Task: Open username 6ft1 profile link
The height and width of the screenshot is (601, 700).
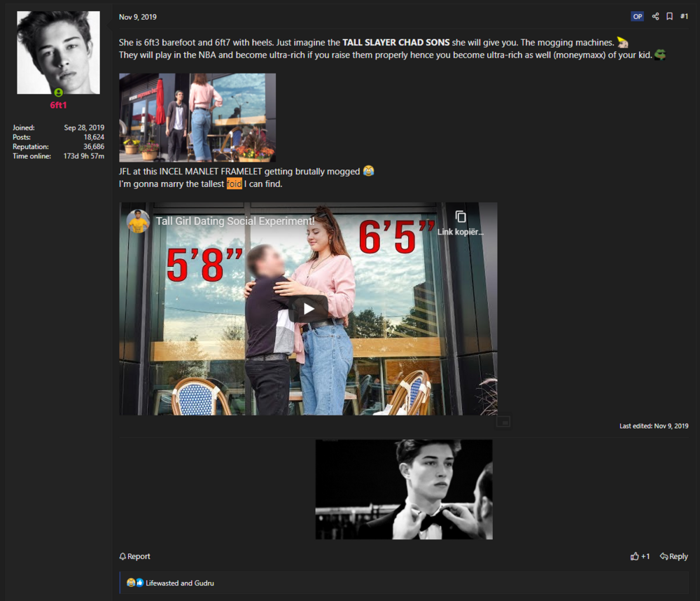Action: pos(58,105)
